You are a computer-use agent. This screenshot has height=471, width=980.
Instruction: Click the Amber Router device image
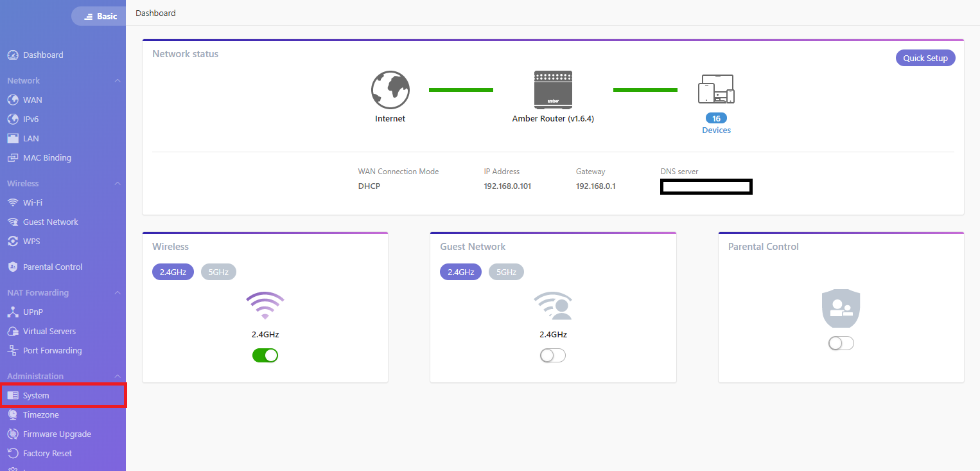pyautogui.click(x=553, y=89)
